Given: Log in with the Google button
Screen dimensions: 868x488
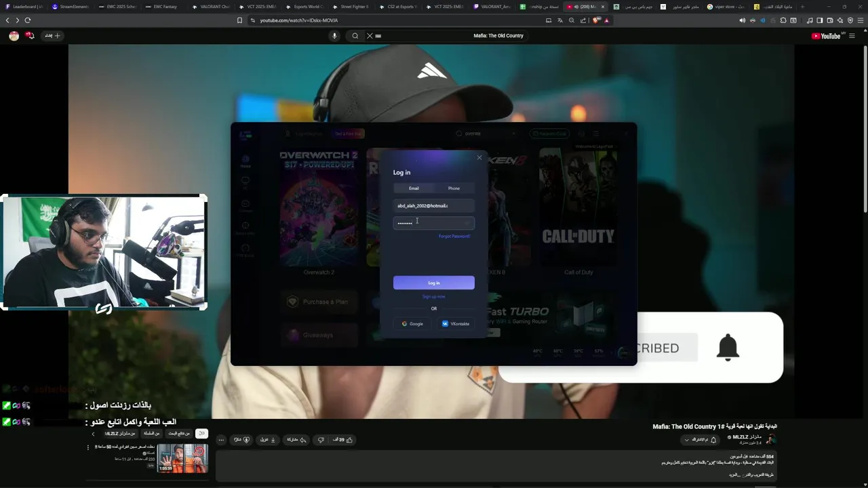Looking at the screenshot, I should 412,324.
